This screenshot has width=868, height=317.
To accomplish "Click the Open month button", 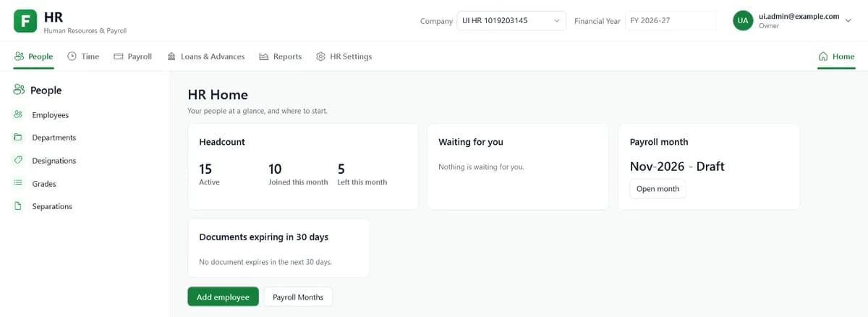I will tap(658, 188).
